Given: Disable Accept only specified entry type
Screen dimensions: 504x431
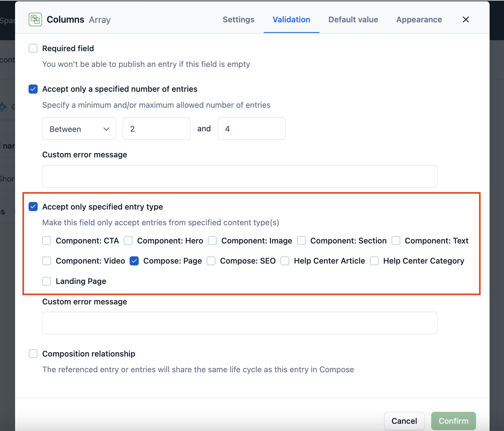Looking at the screenshot, I should [x=33, y=207].
